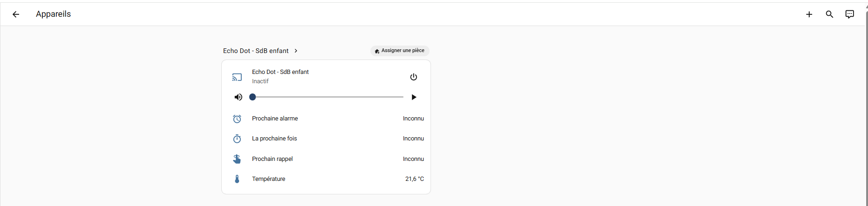Expand the Echo Dot - SdB enfant chevron
Image resolution: width=868 pixels, height=206 pixels.
(x=296, y=51)
